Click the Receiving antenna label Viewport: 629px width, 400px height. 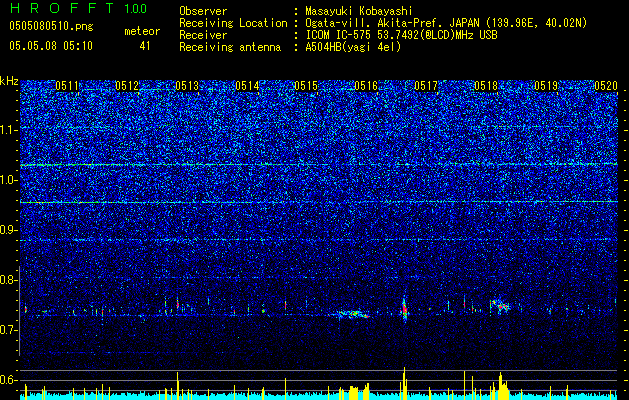click(230, 47)
